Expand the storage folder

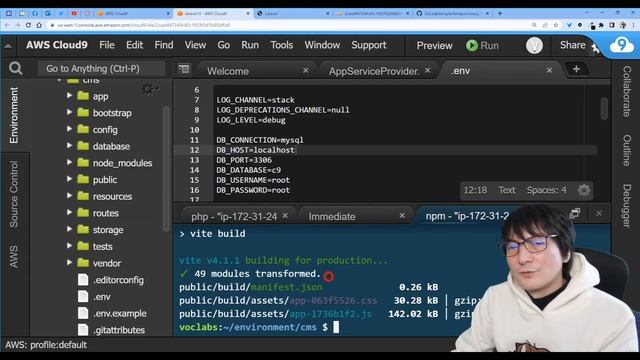click(69, 229)
